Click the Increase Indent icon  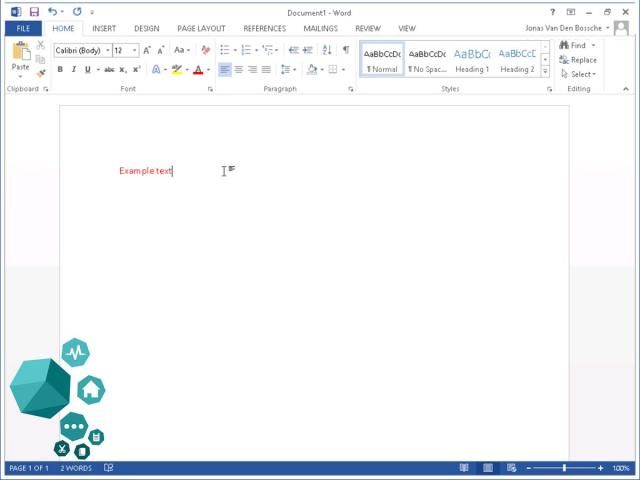308,50
